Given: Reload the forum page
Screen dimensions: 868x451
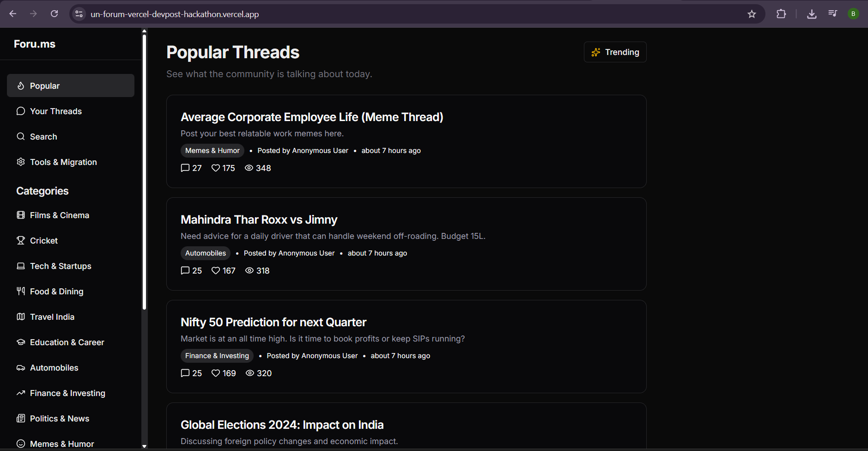Looking at the screenshot, I should pos(55,14).
